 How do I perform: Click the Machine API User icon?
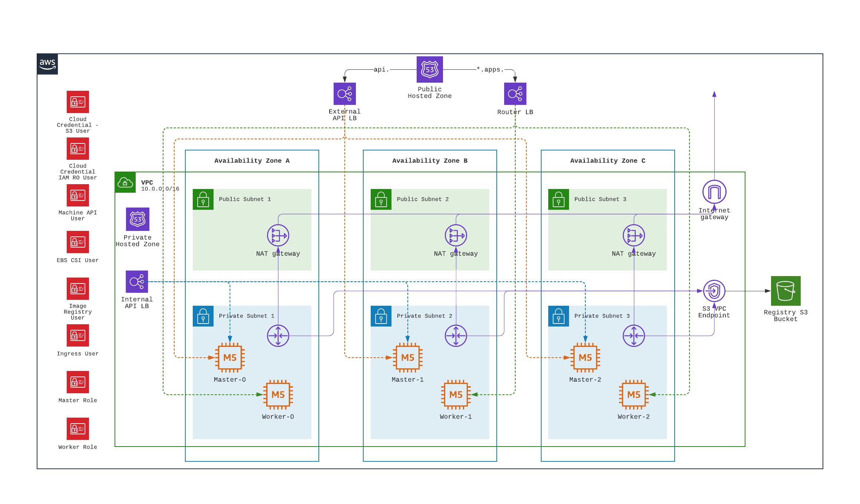click(78, 195)
